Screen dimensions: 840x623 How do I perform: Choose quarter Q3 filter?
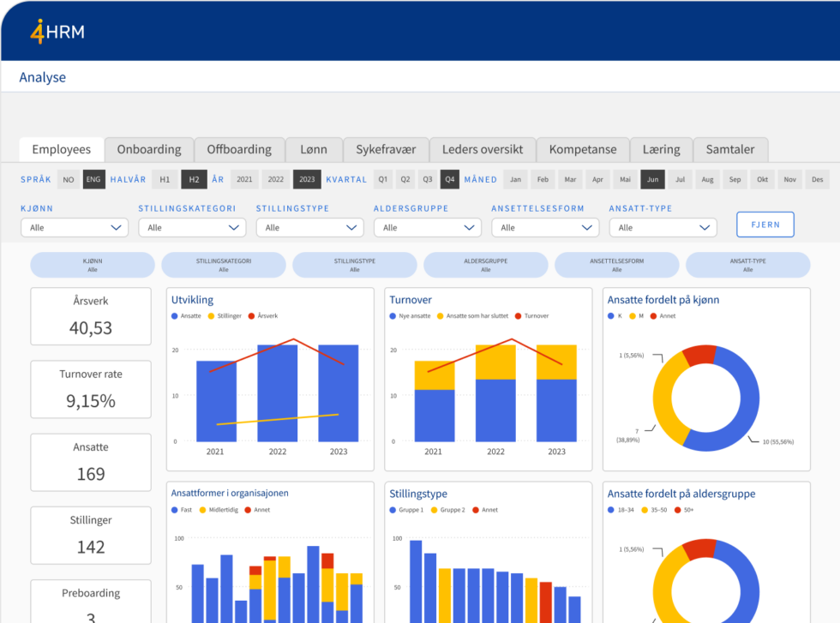(427, 180)
